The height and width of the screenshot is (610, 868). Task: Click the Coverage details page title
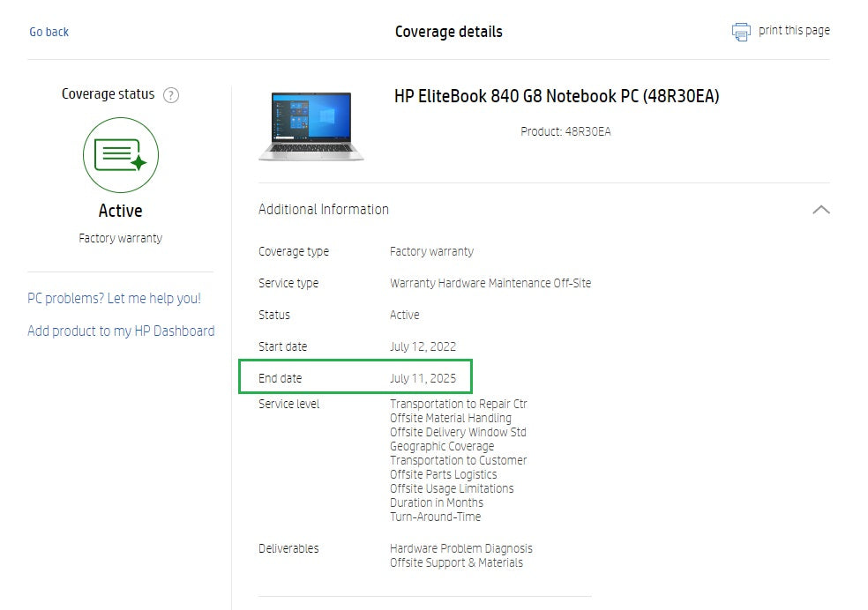448,32
